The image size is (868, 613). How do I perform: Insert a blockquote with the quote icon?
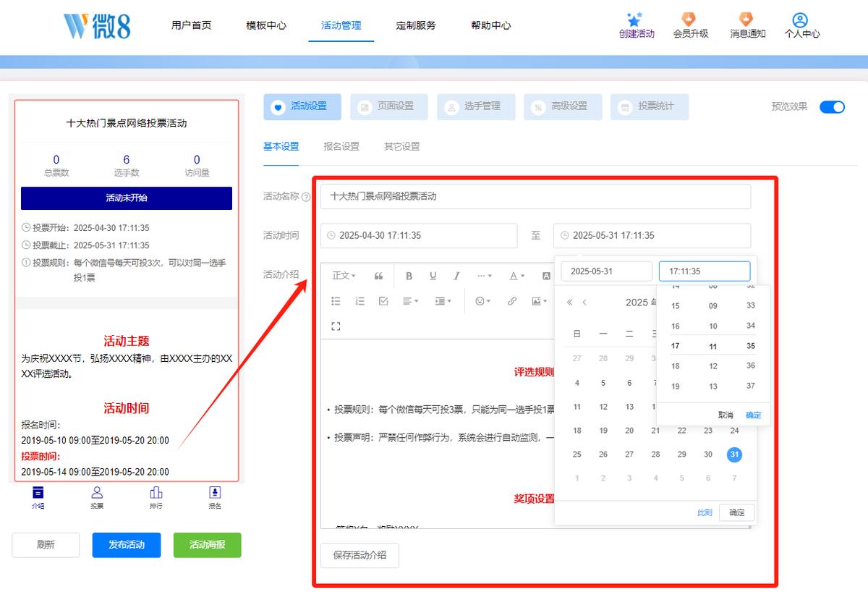click(378, 276)
